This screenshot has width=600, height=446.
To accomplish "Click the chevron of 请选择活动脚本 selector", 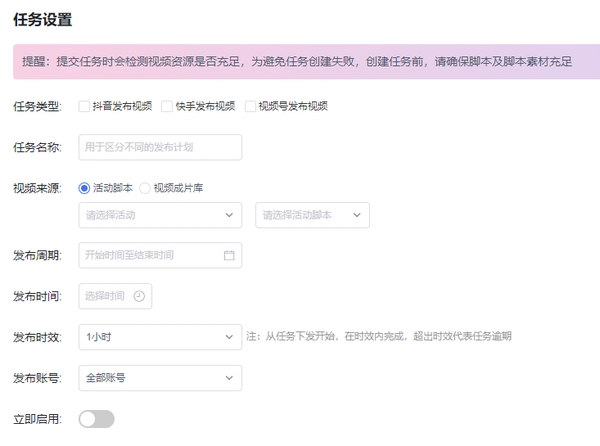I will tap(357, 215).
